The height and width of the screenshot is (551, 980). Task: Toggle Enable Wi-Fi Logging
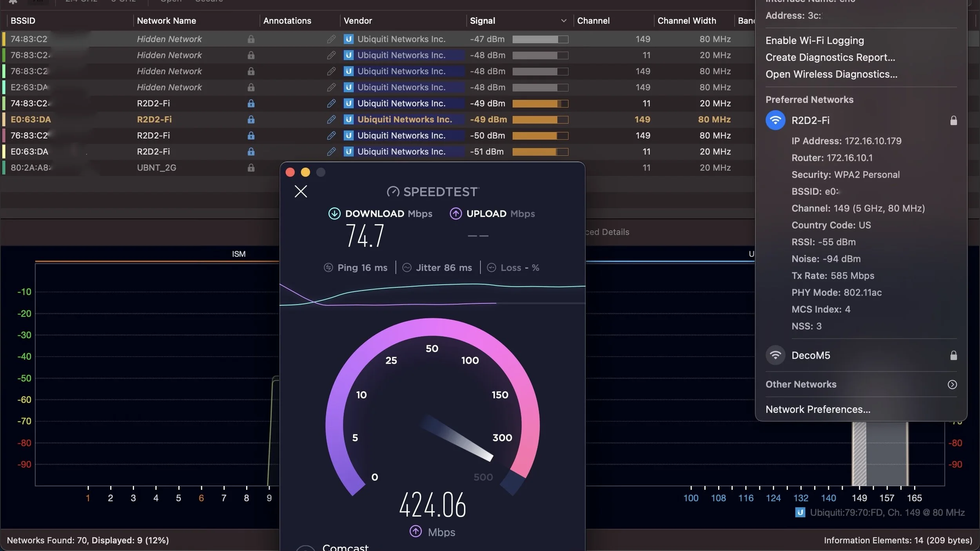click(815, 40)
